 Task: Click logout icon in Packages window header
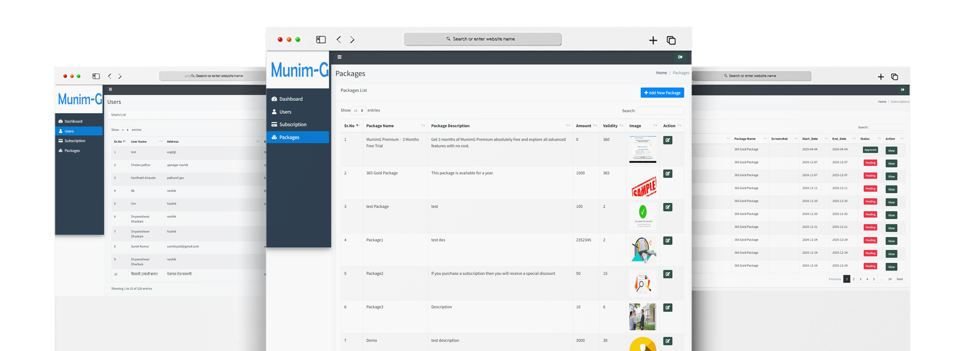(680, 57)
